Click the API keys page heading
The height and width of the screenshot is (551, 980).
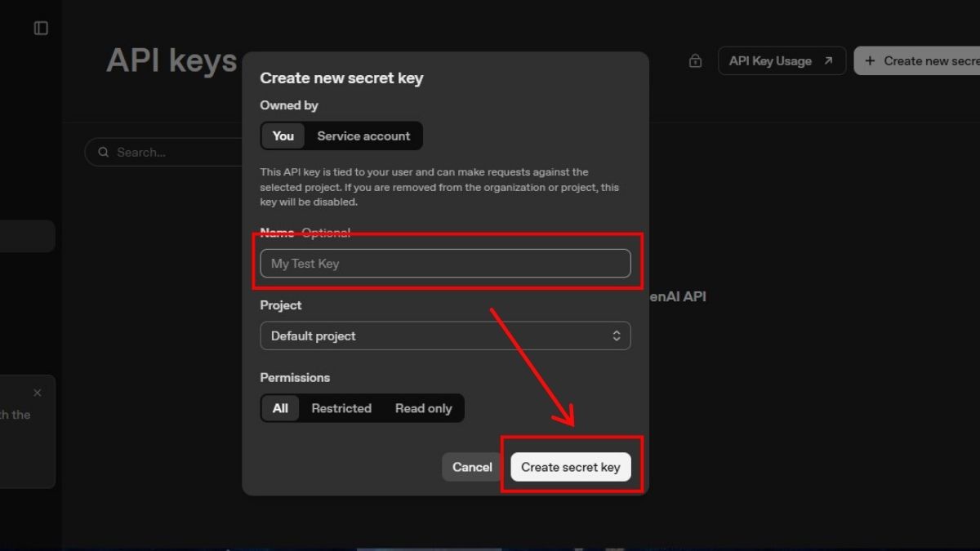pos(171,61)
